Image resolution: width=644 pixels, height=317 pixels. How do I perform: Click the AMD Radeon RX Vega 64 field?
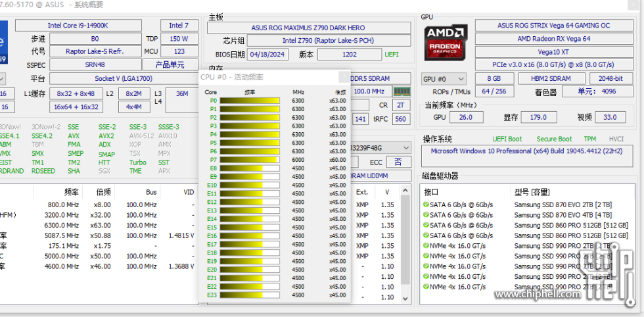(x=553, y=39)
